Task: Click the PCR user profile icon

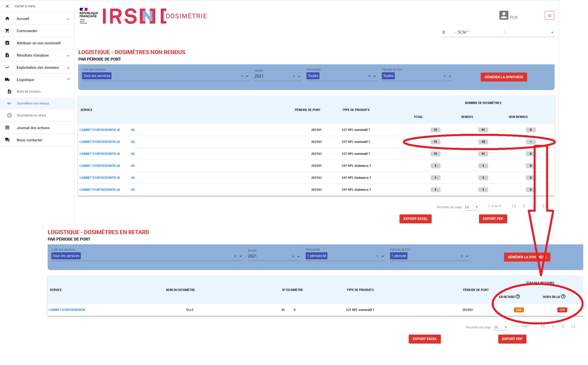Action: click(x=503, y=15)
